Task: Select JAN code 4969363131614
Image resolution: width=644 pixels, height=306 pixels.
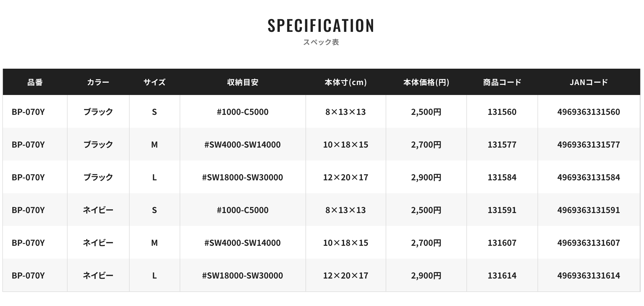Action: [x=589, y=276]
